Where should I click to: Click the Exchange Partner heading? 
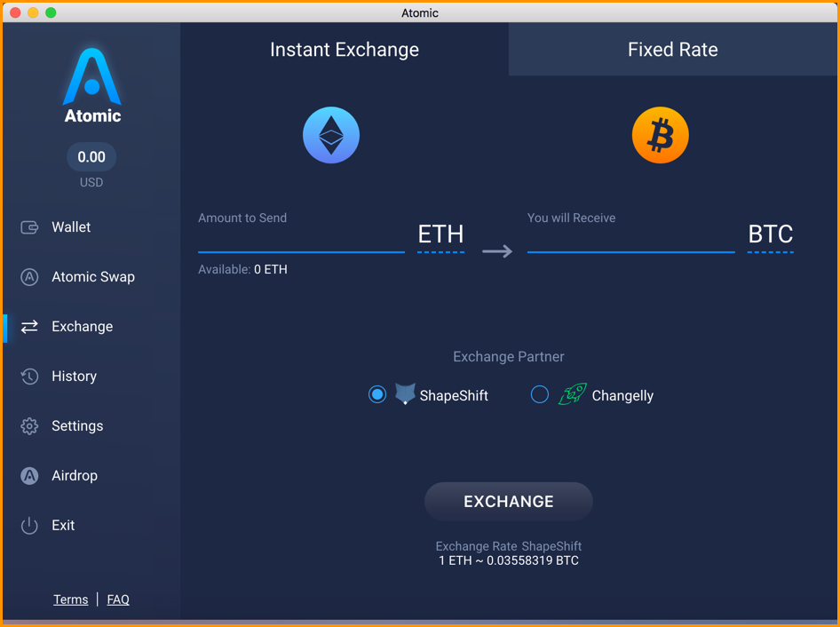coord(509,357)
